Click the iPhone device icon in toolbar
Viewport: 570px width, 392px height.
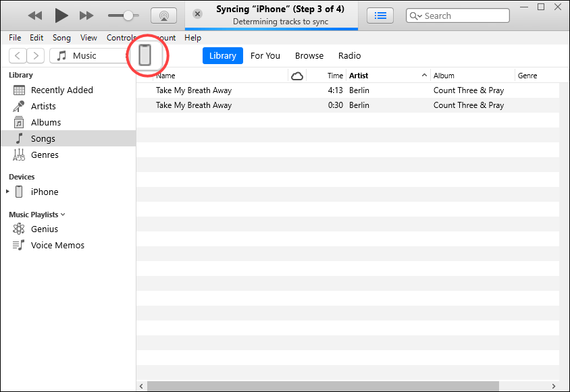coord(145,55)
